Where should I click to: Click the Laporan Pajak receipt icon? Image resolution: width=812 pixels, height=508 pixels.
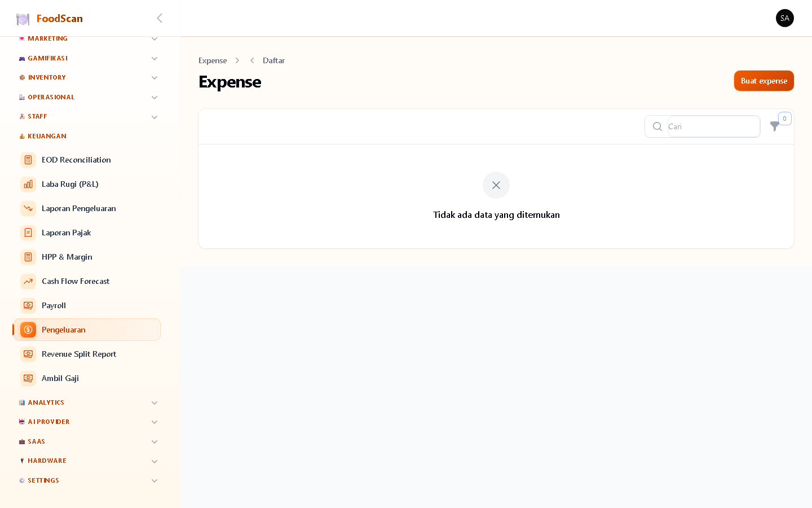pyautogui.click(x=28, y=233)
